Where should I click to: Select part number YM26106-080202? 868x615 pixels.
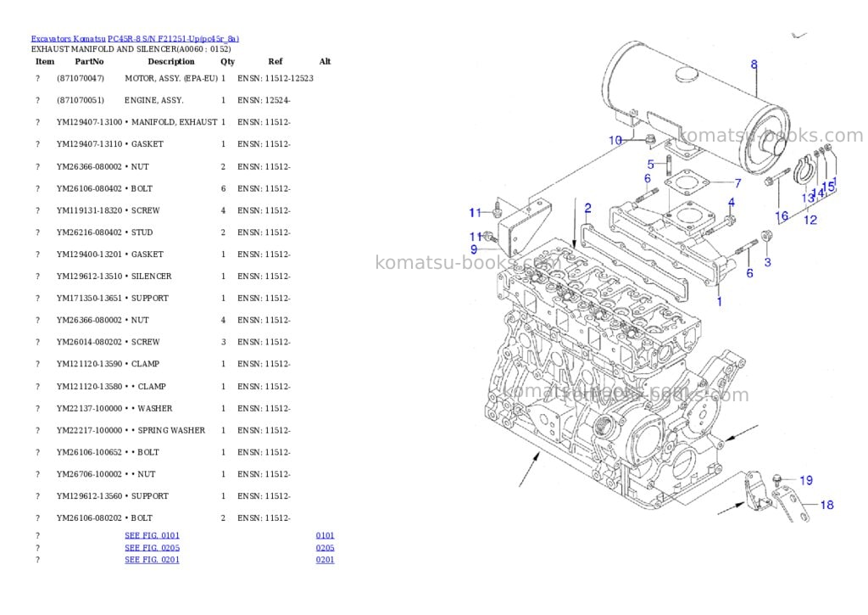pos(89,518)
